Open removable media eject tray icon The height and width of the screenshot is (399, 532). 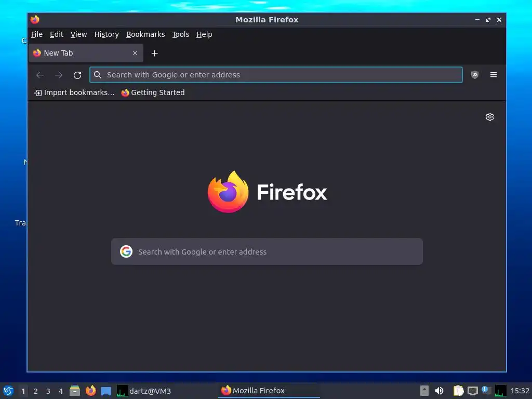pyautogui.click(x=424, y=391)
